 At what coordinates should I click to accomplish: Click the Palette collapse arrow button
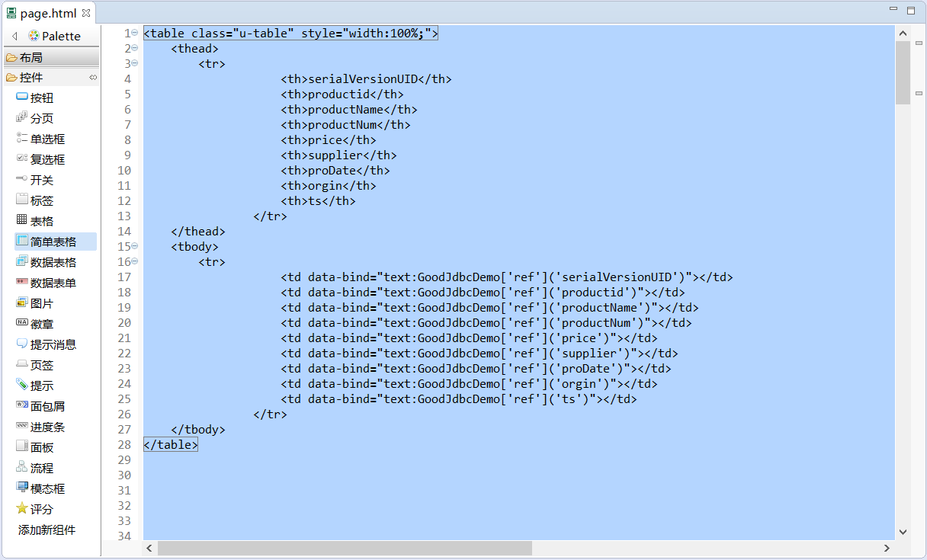pyautogui.click(x=14, y=36)
